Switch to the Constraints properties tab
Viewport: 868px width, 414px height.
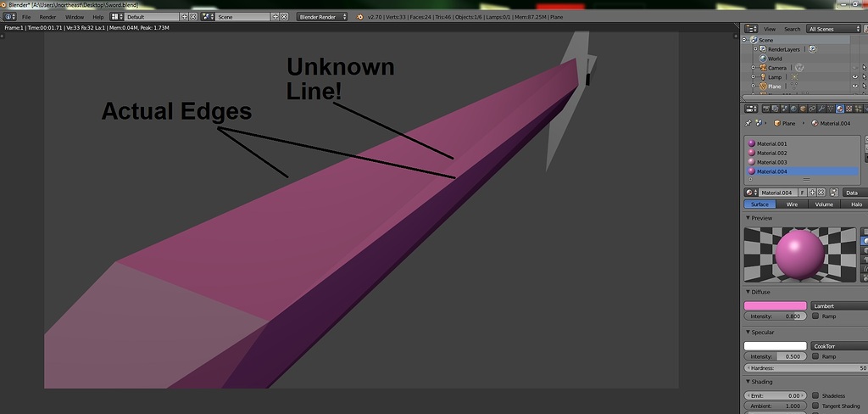(x=812, y=109)
